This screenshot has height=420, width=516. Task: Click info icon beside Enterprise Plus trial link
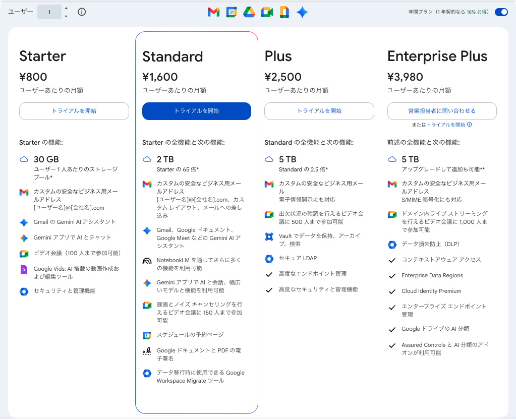[470, 125]
